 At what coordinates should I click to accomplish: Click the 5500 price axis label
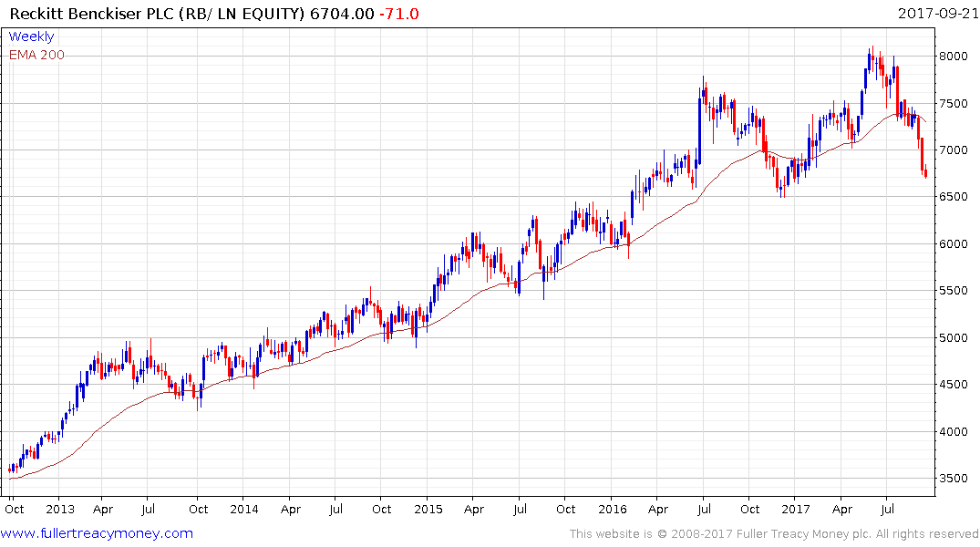click(x=954, y=291)
